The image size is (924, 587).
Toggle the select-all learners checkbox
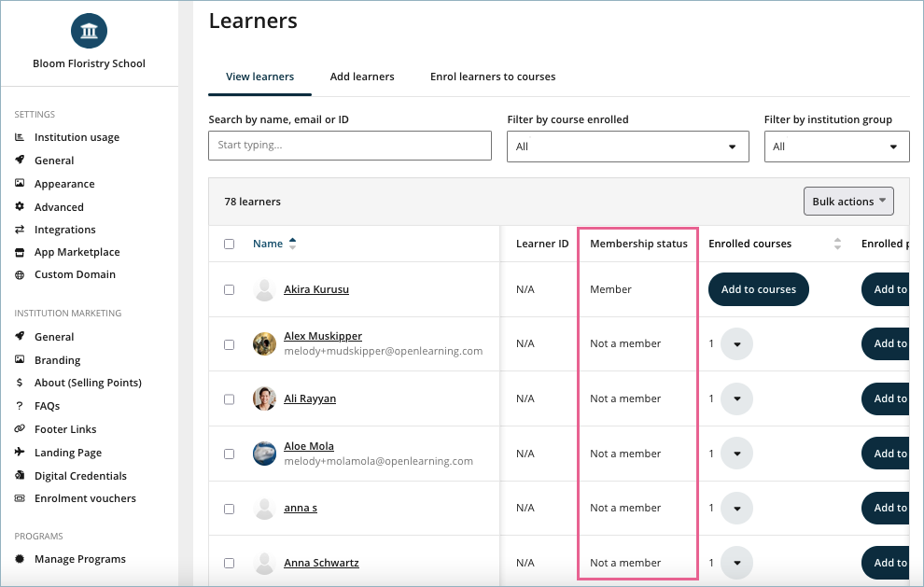(x=230, y=245)
